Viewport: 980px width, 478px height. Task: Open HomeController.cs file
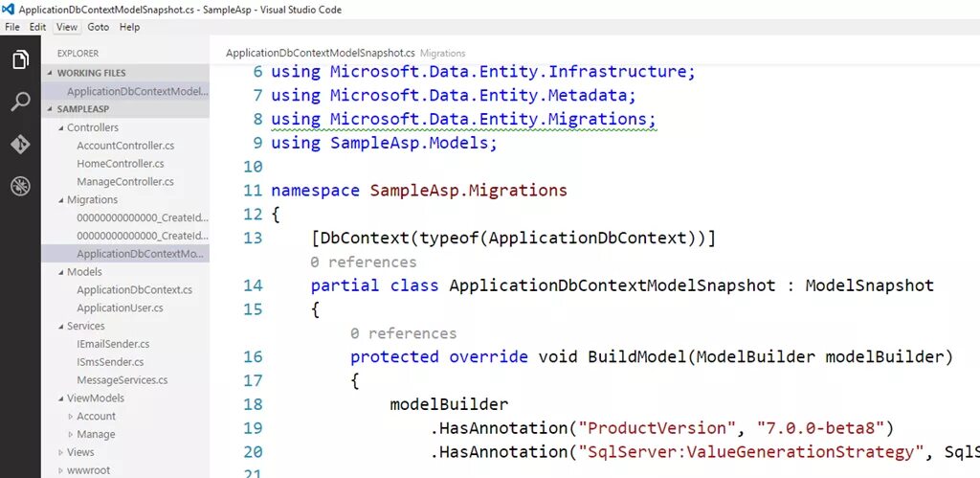point(121,163)
